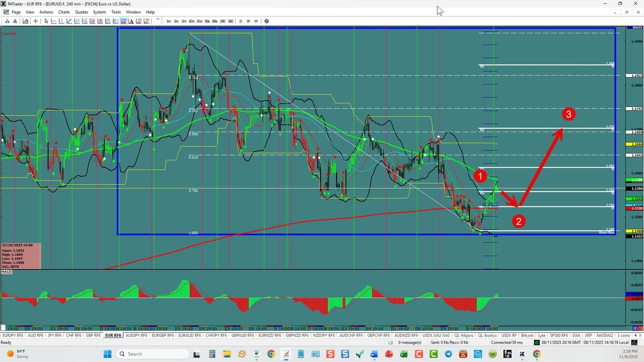Click the MACD indicator label
The height and width of the screenshot is (362, 644).
tap(6, 271)
